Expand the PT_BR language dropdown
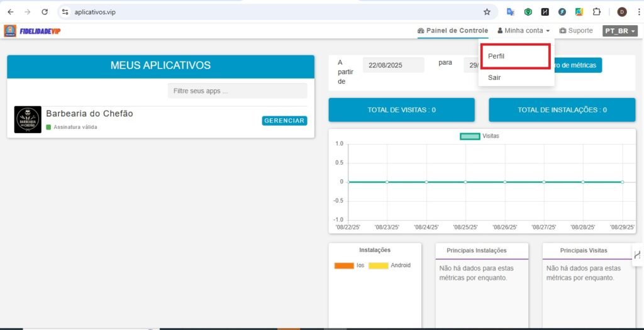The image size is (644, 330). click(619, 31)
